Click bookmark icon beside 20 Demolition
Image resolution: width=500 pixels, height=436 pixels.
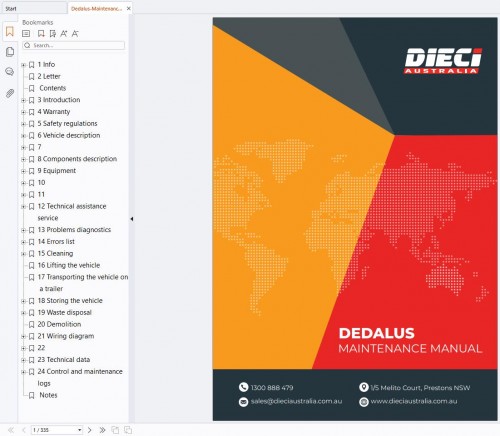[x=32, y=324]
